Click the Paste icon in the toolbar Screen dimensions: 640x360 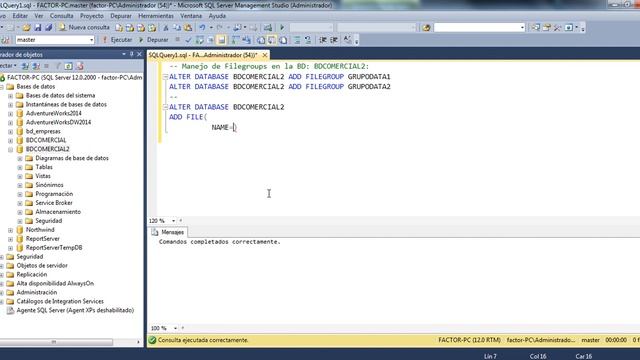point(188,28)
